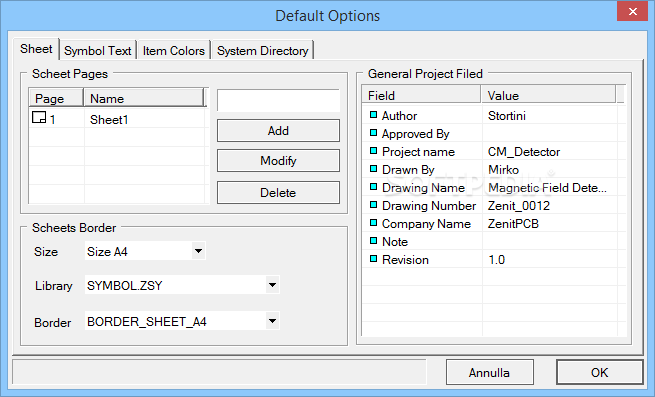Select the Magnetic Field Dete... value

pyautogui.click(x=547, y=187)
